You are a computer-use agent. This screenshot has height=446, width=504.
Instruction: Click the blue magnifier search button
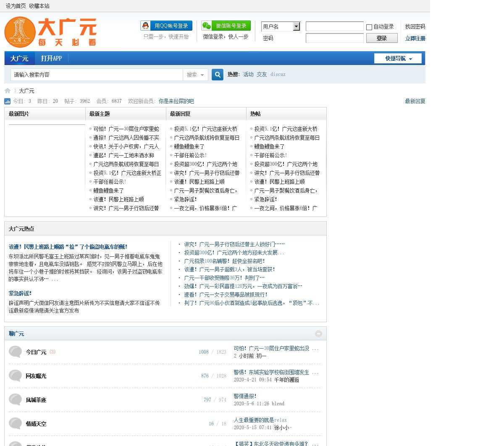click(x=217, y=75)
